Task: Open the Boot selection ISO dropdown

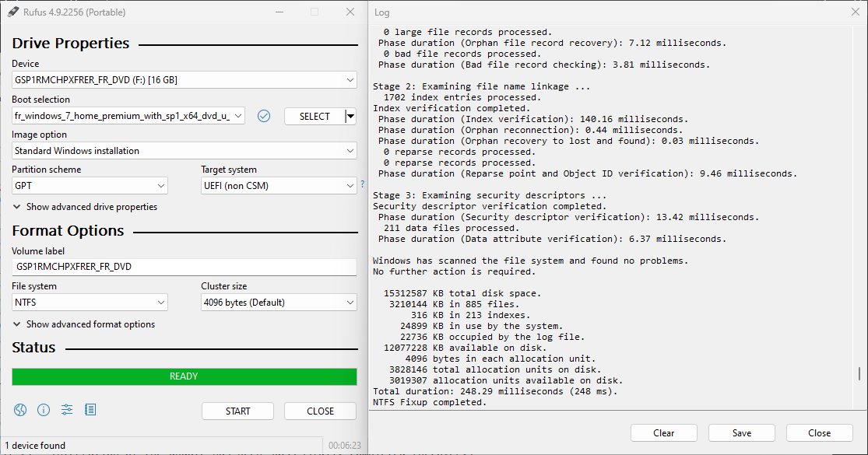Action: (x=128, y=116)
